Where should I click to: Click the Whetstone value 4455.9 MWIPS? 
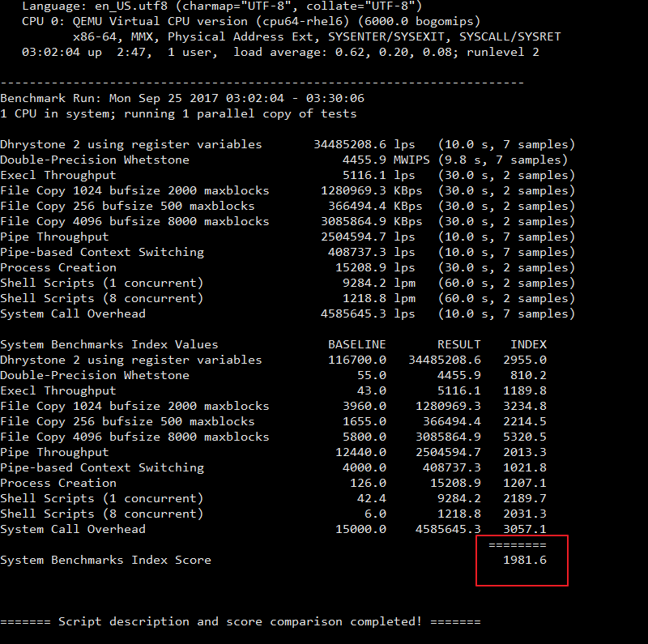click(x=386, y=160)
